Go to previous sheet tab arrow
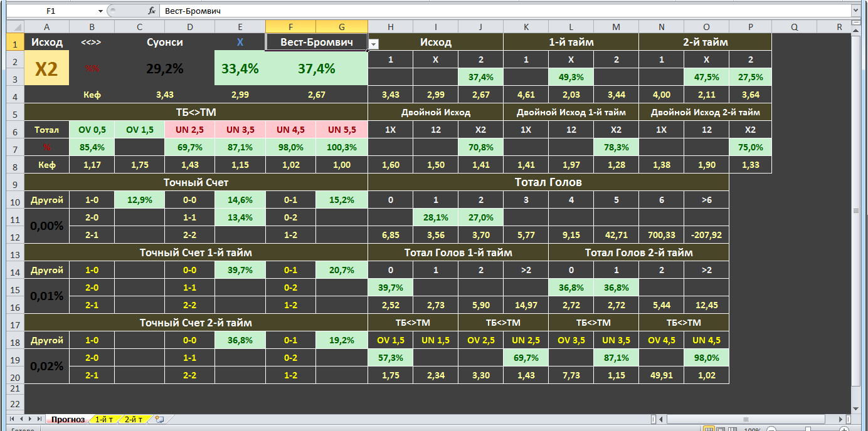868x431 pixels. pyautogui.click(x=21, y=418)
